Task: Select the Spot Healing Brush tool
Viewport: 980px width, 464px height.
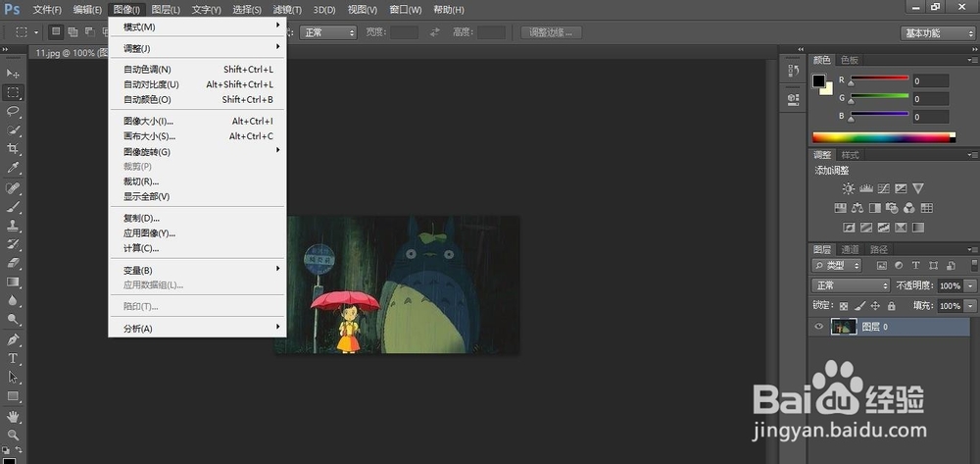Action: coord(13,187)
